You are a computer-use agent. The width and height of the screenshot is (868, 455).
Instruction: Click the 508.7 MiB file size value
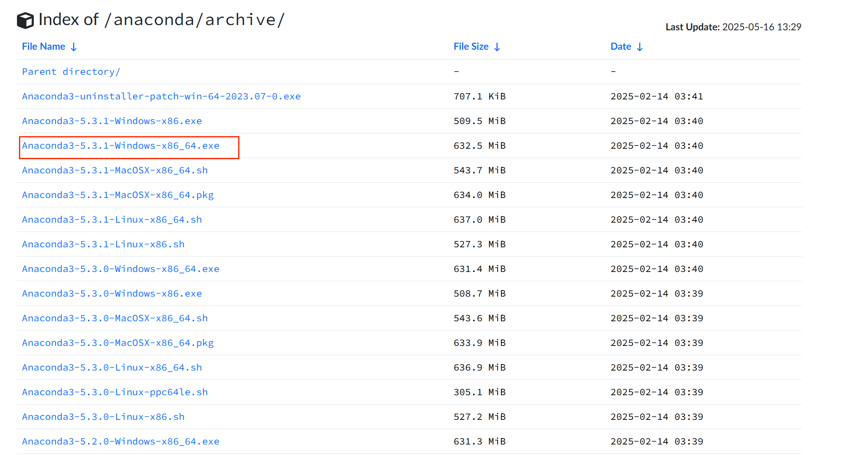point(480,293)
